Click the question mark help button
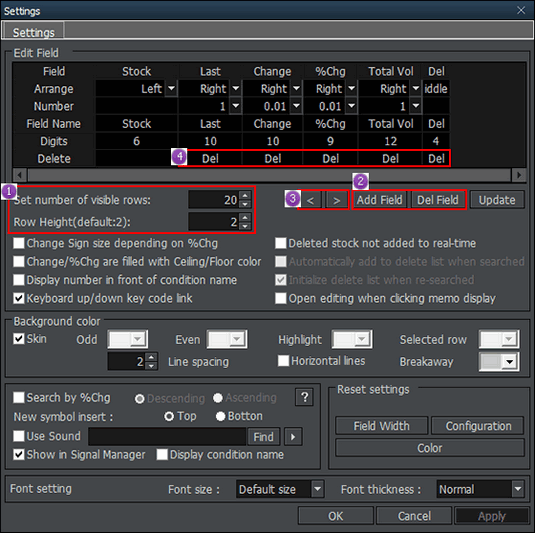Viewport: 535px width, 533px height. 304,397
